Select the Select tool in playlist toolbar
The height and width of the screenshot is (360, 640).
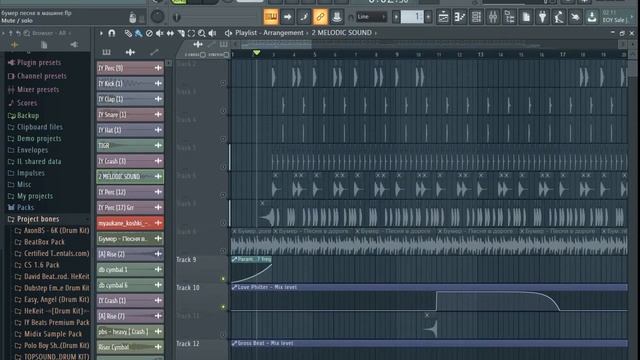[191, 33]
